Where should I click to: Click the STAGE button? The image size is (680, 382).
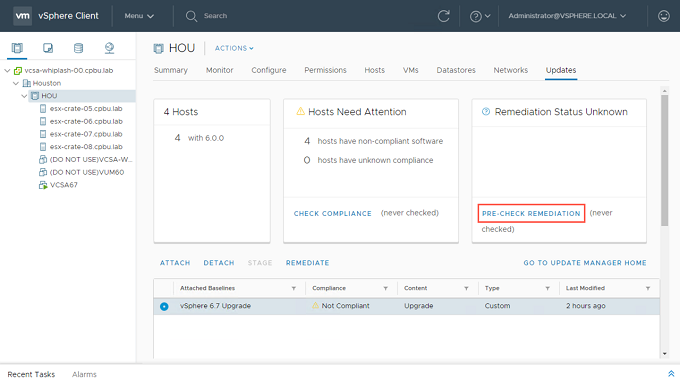pos(260,263)
